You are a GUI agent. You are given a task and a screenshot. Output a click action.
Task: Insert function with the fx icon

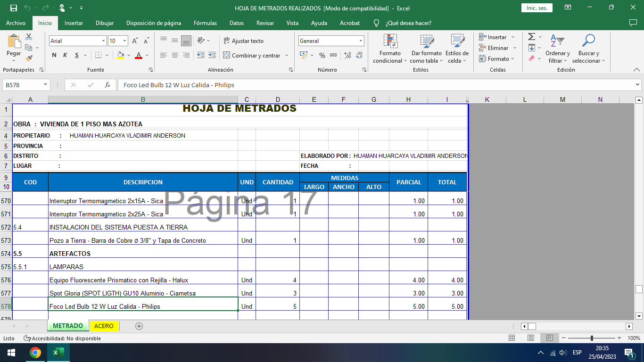[107, 85]
